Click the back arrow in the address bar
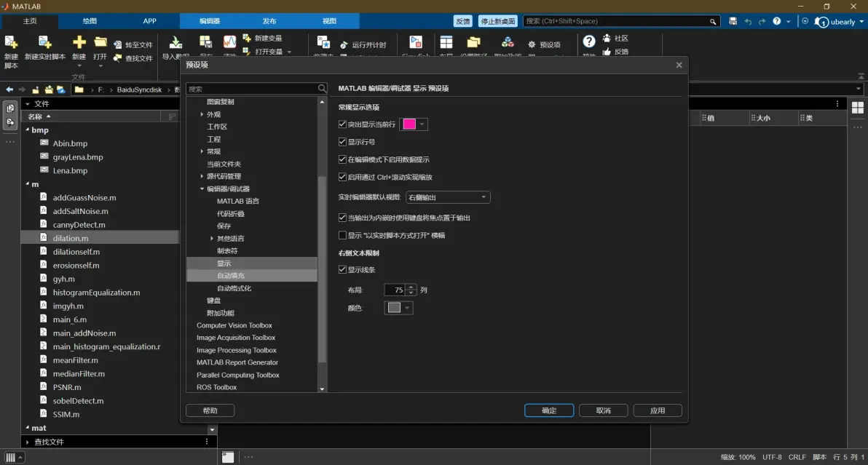This screenshot has height=465, width=868. [9, 90]
